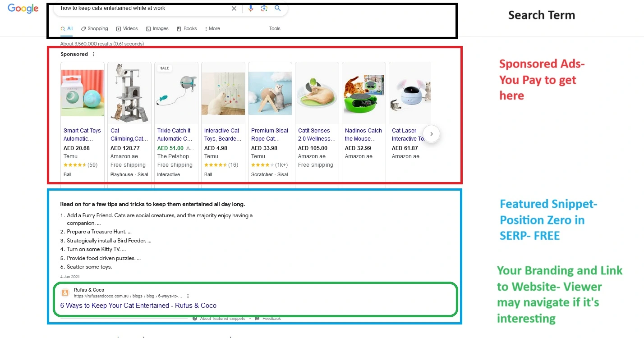Open 6 Ways to Keep Your Cat Entertained
Image resolution: width=644 pixels, height=338 pixels.
tap(138, 306)
